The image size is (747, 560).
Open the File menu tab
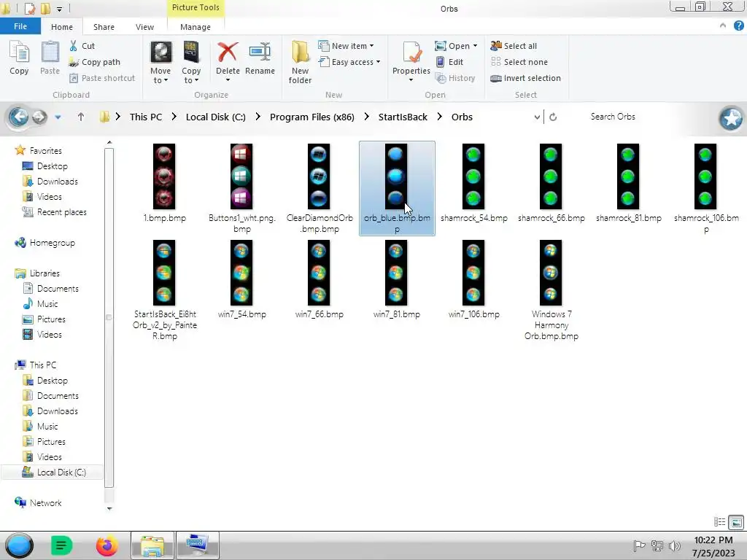[x=20, y=26]
